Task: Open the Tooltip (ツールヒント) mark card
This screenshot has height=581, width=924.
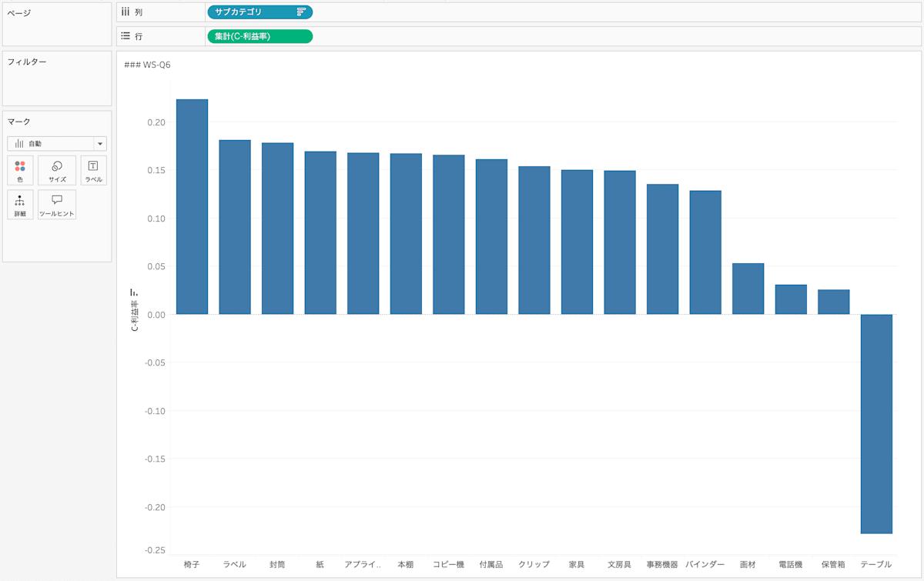Action: coord(57,205)
